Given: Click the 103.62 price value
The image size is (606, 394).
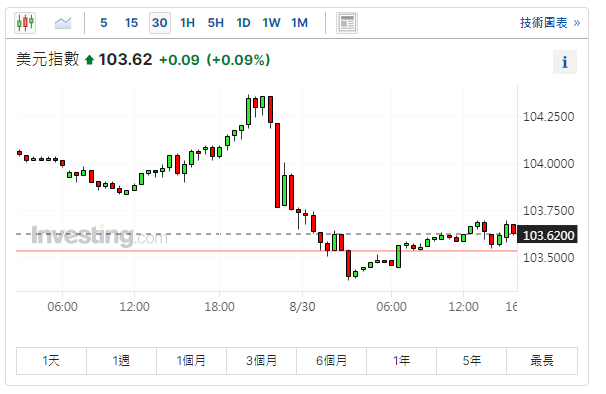Looking at the screenshot, I should pyautogui.click(x=125, y=60).
